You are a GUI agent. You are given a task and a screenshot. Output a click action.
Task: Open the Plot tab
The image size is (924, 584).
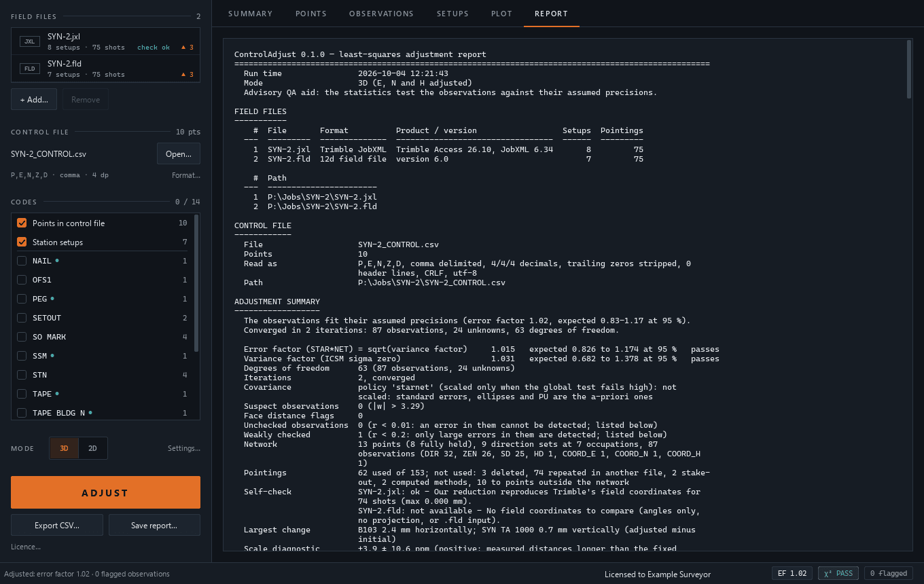pos(501,14)
